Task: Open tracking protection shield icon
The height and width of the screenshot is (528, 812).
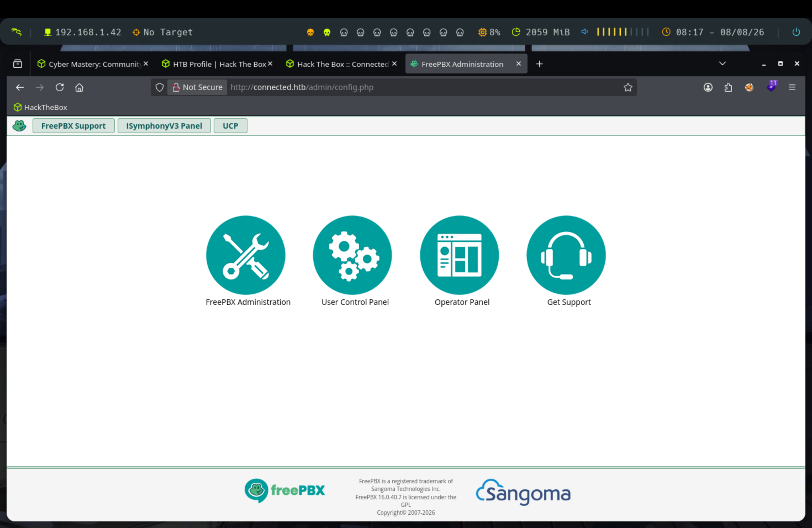Action: coord(159,87)
